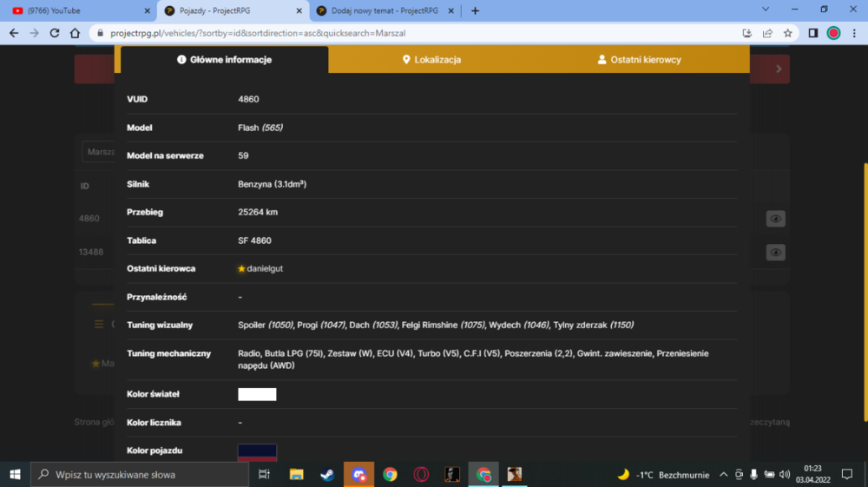Click the next arrow on the red banner
This screenshot has width=868, height=487.
pos(779,69)
